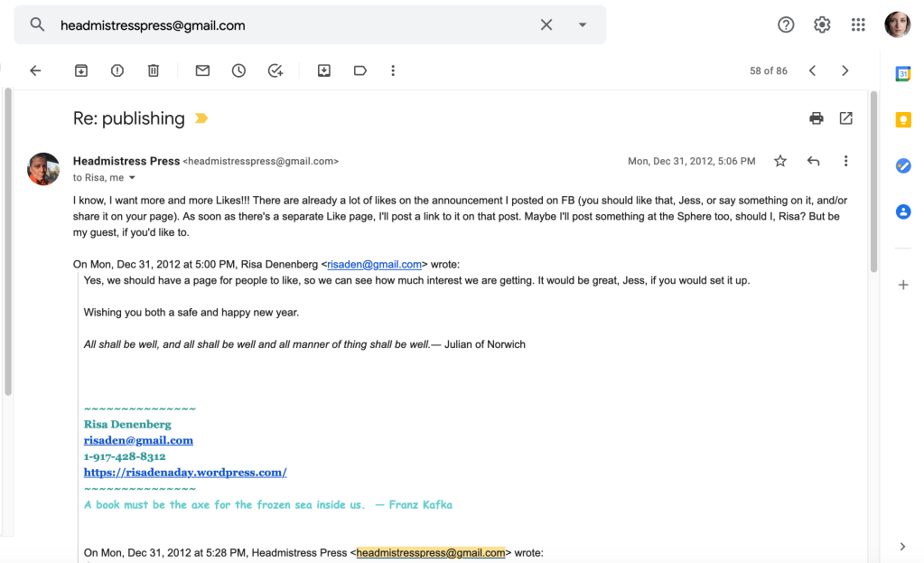Reply to Headmistress Press message

click(x=813, y=161)
